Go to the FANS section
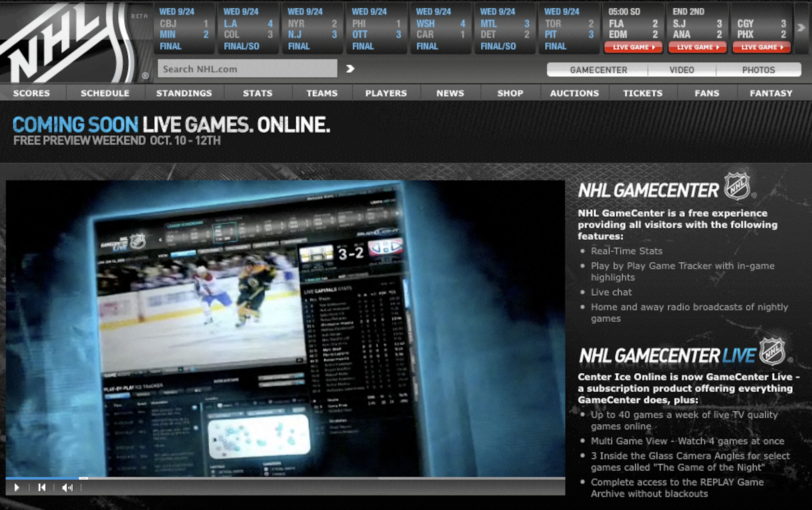The width and height of the screenshot is (812, 510). pos(707,93)
